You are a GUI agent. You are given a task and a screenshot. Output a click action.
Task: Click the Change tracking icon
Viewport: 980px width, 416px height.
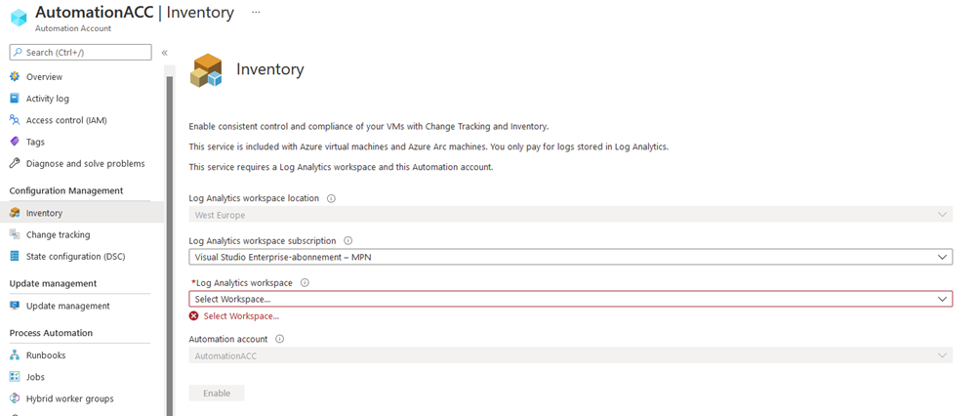15,234
